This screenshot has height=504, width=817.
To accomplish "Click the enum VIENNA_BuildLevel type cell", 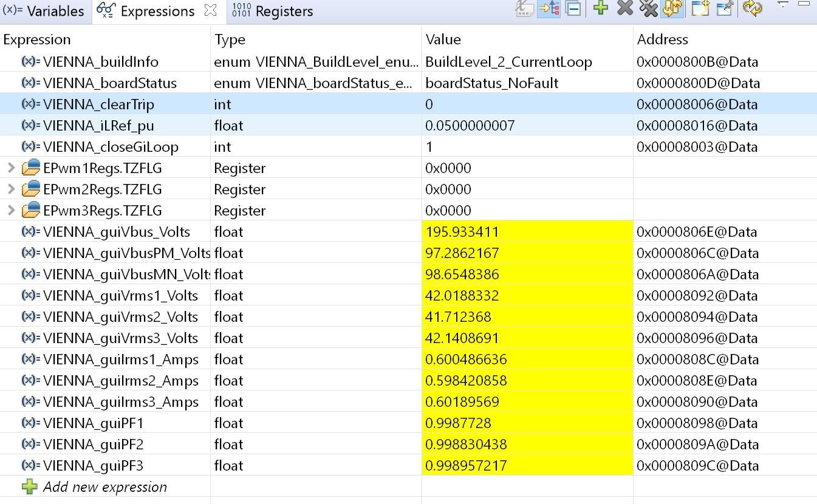I will 316,62.
